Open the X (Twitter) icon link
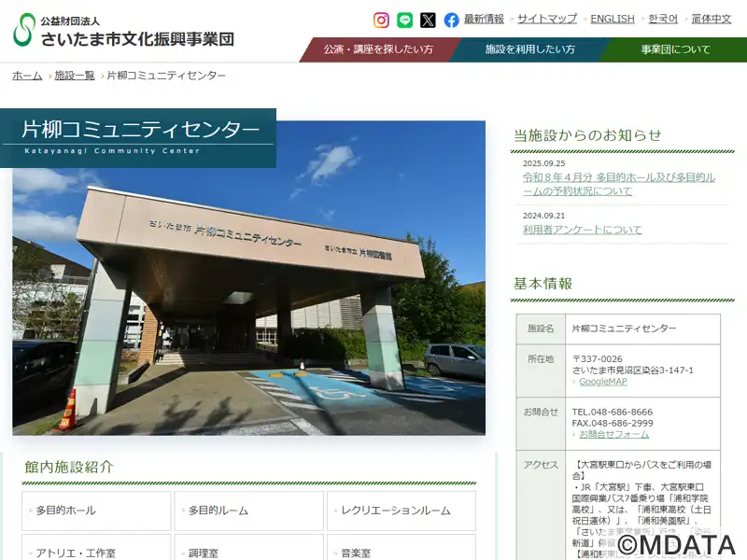Image resolution: width=747 pixels, height=560 pixels. 428,20
